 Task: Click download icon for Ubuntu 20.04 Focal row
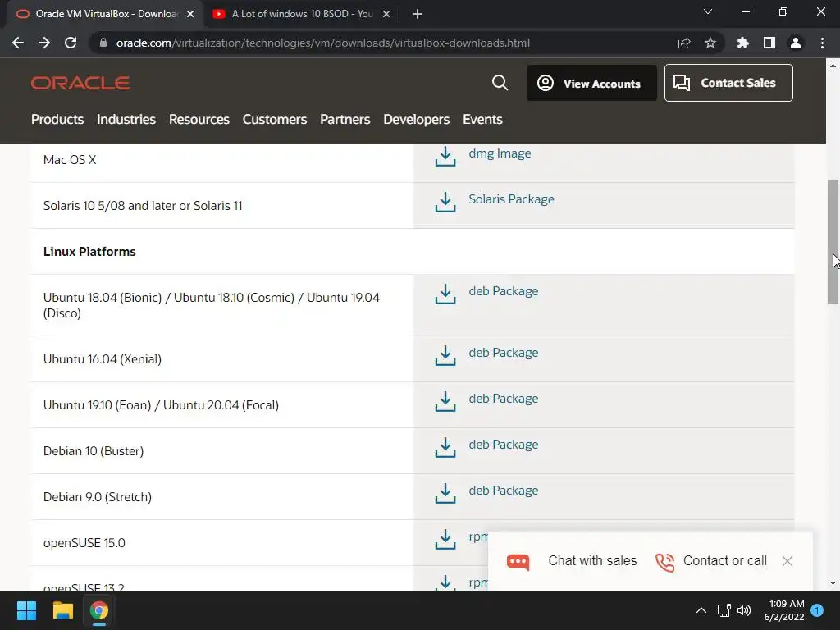(x=445, y=402)
